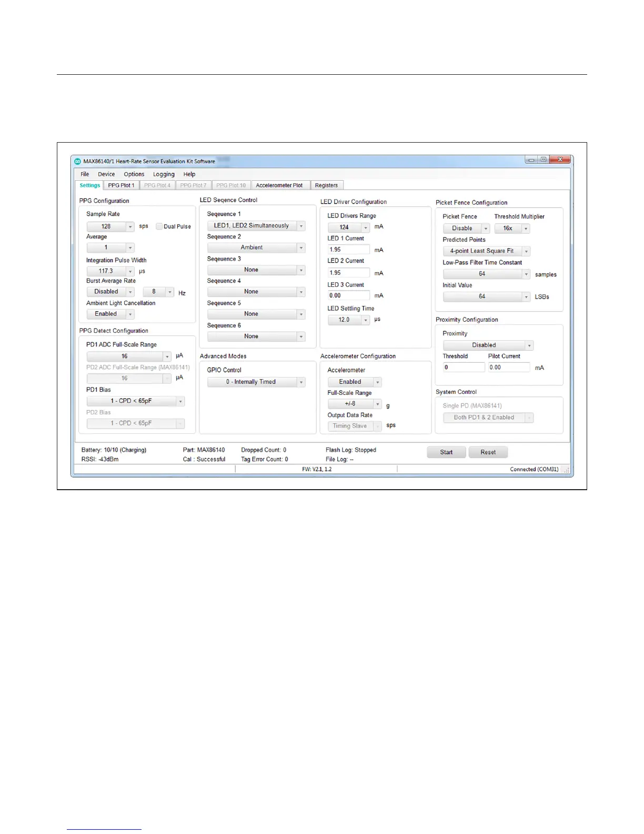644x834 pixels.
Task: Open the Logging menu
Action: (164, 174)
